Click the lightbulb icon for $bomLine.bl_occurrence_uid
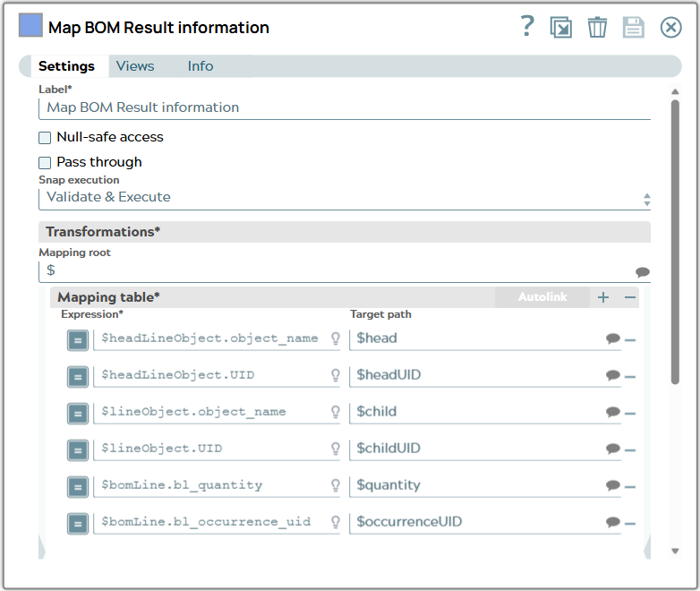Viewport: 700px width, 591px height. [x=336, y=522]
